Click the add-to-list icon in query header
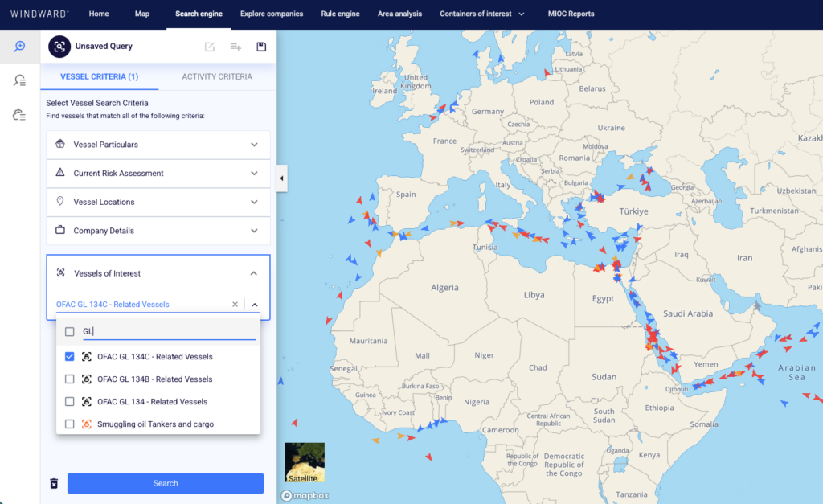Screen dimensions: 823x504 point(235,47)
